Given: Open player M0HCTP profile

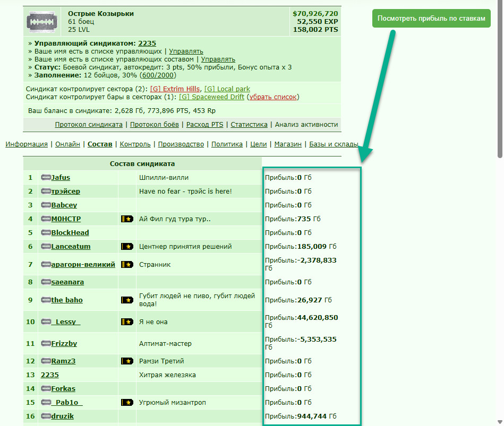Looking at the screenshot, I should 66,219.
